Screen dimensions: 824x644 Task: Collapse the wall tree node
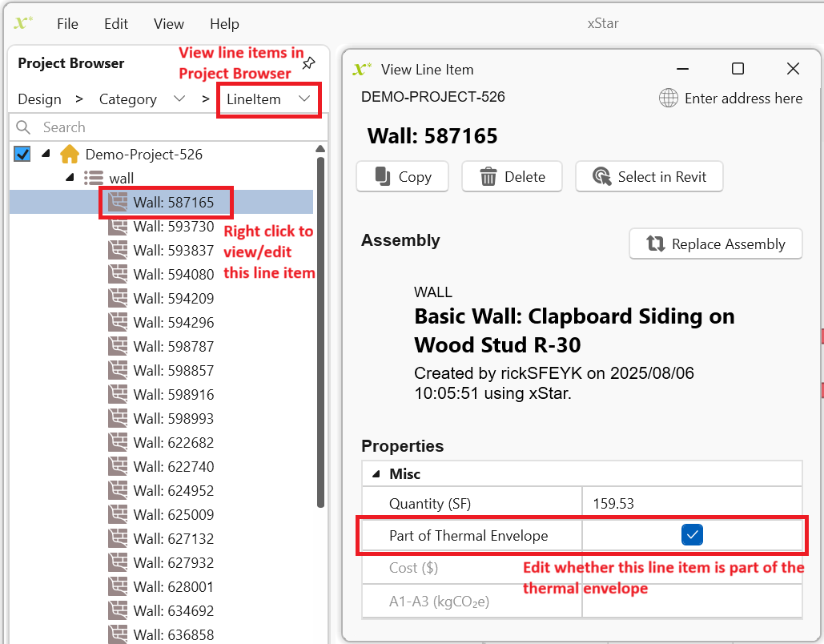coord(70,178)
